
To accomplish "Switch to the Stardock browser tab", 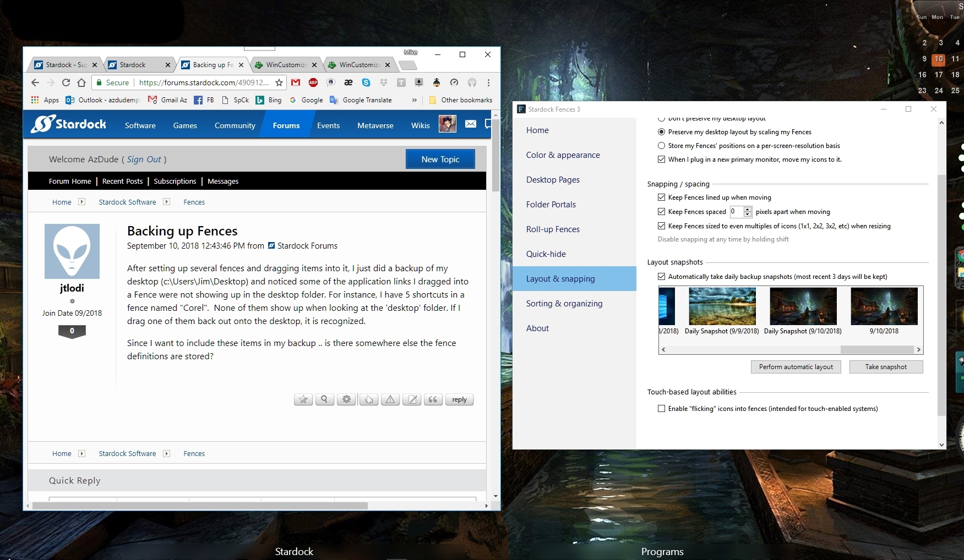I will (x=139, y=65).
